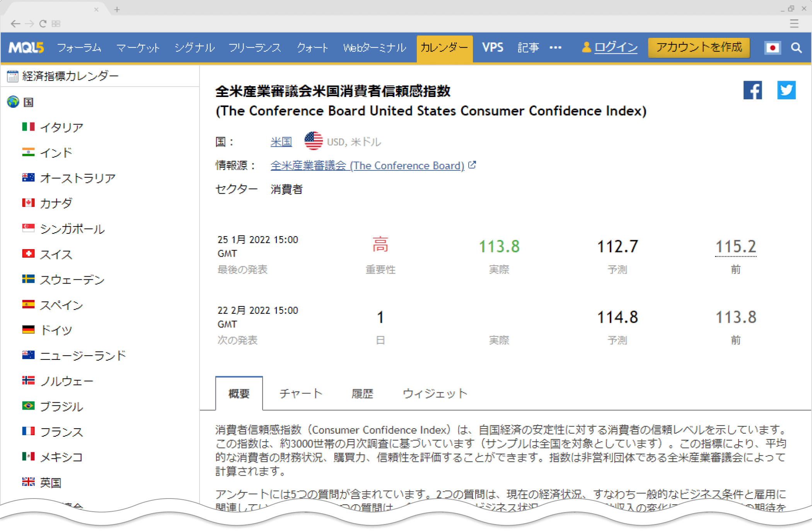
Task: Click the Singapore flag icon
Action: point(28,228)
